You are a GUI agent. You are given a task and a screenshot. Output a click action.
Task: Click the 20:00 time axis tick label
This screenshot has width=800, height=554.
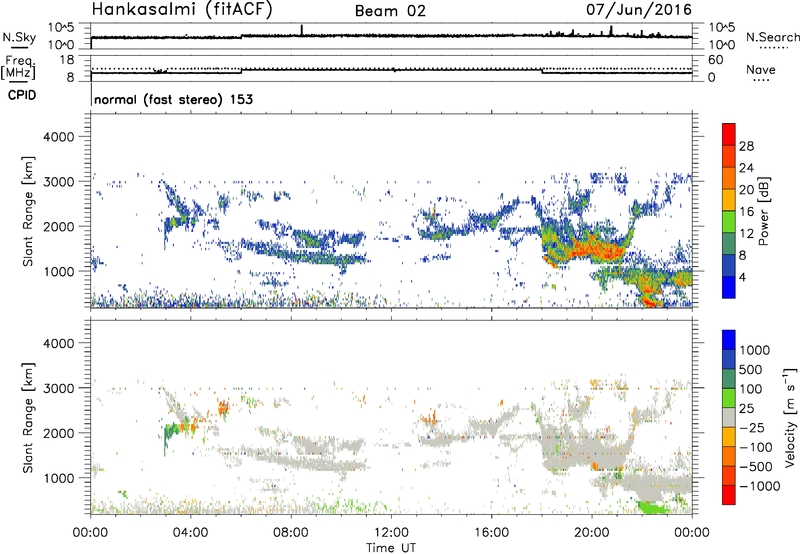592,533
